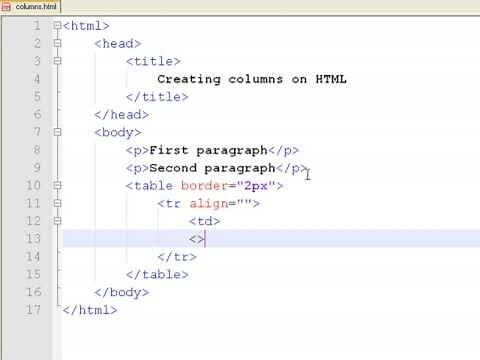
Task: Click the file icon on columns.html tab
Action: [6, 7]
